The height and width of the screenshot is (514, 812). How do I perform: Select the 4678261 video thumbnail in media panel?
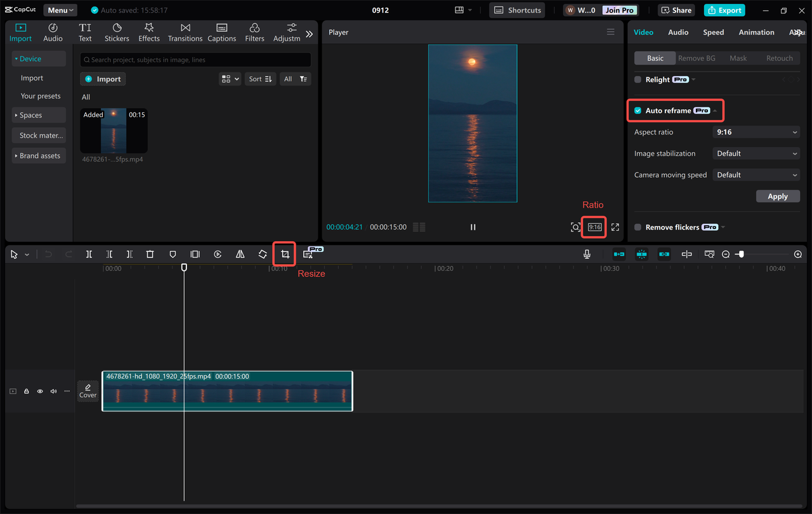click(x=114, y=131)
